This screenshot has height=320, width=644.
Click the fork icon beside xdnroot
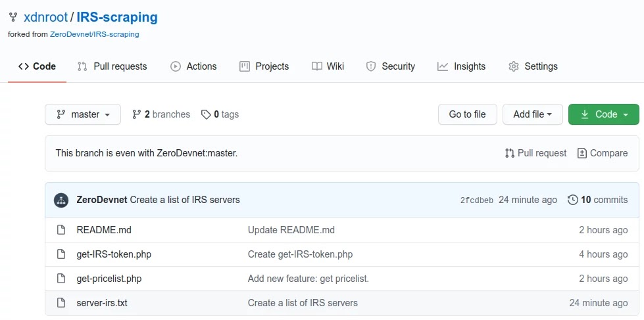(x=13, y=17)
